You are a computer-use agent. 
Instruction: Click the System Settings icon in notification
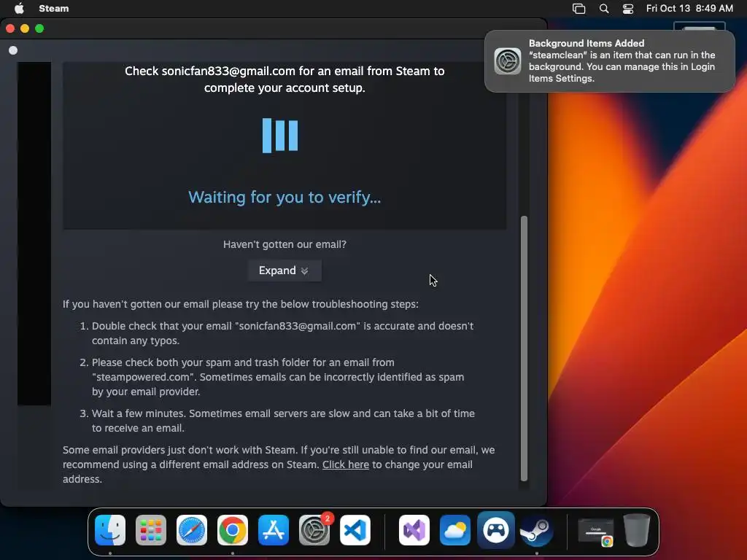[x=508, y=61]
